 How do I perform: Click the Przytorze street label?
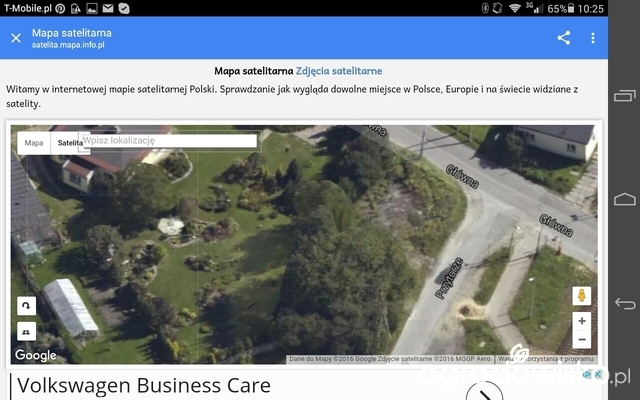click(x=449, y=278)
